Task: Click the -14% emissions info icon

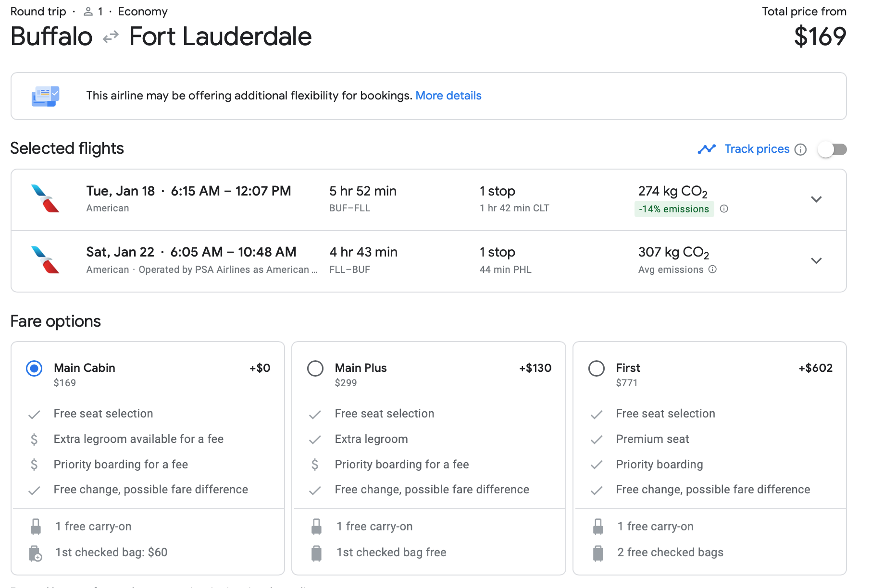Action: pyautogui.click(x=724, y=208)
